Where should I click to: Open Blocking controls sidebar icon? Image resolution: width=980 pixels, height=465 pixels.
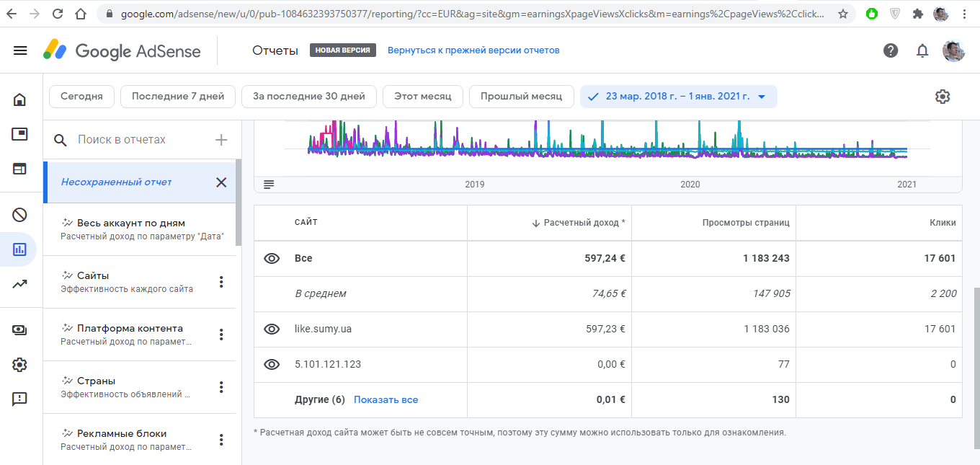[x=20, y=214]
